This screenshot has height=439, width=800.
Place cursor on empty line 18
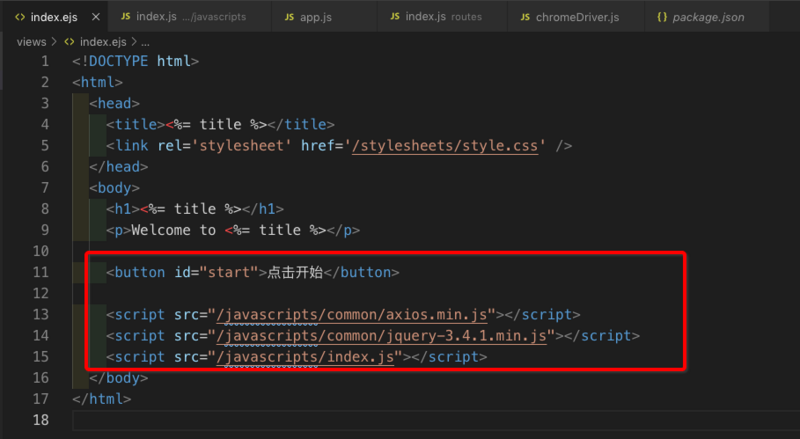[x=300, y=420]
